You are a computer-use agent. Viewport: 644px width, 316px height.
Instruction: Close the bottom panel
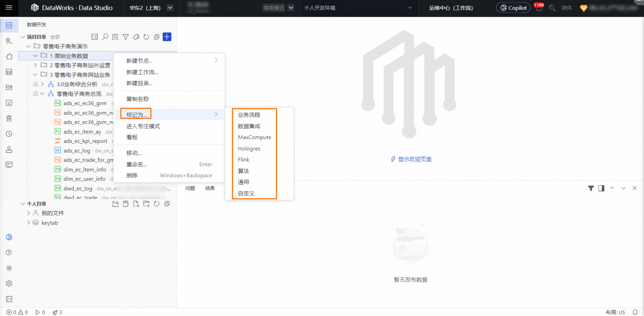point(634,188)
